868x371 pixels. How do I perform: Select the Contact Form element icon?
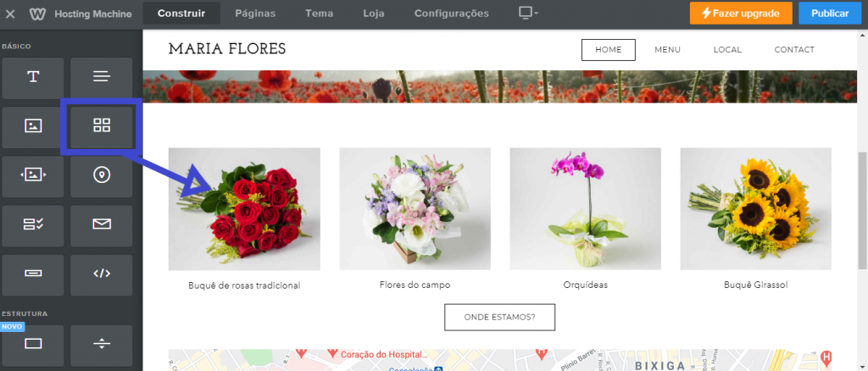pyautogui.click(x=33, y=224)
